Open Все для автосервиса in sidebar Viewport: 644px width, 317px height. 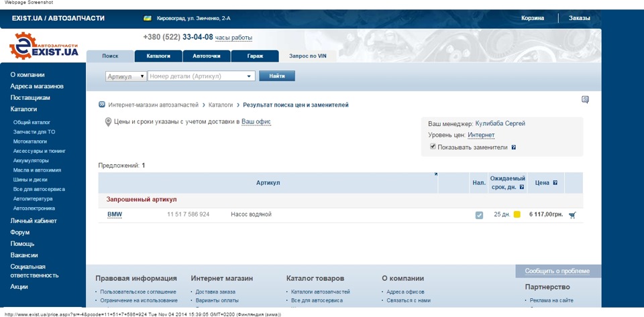(x=39, y=189)
